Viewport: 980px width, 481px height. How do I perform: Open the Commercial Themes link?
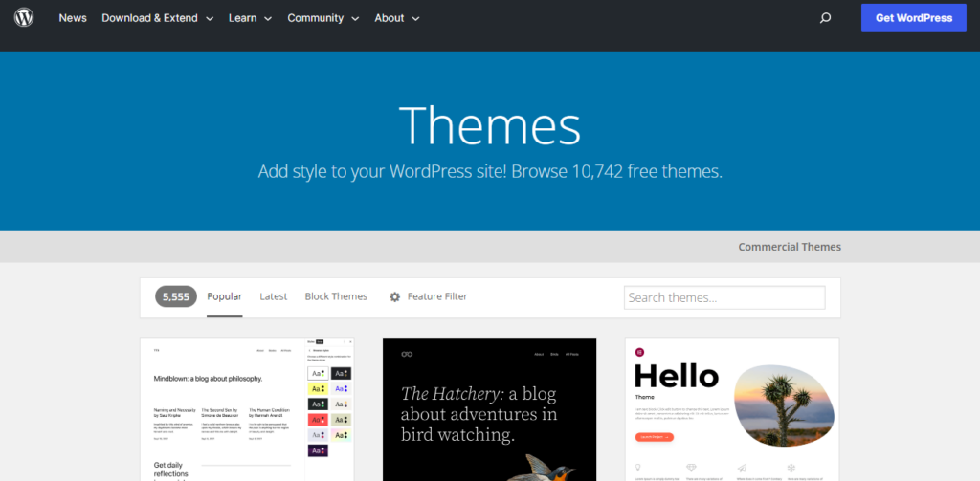[x=790, y=247]
